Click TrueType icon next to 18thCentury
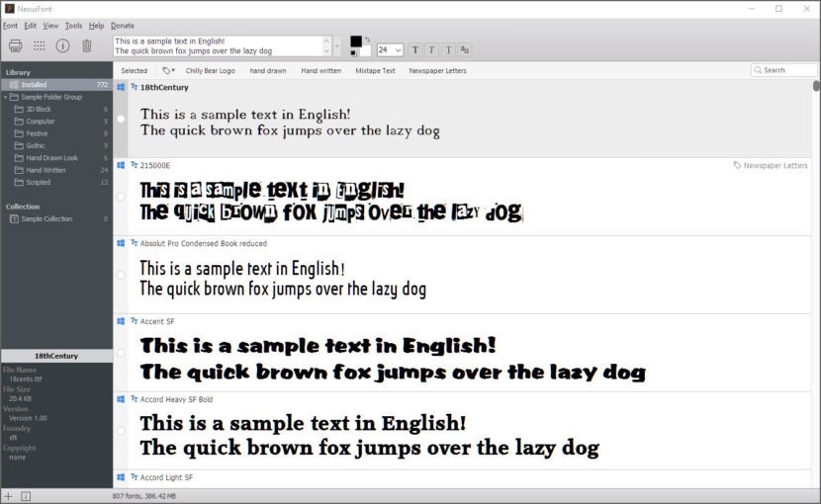The height and width of the screenshot is (504, 821). pos(135,87)
